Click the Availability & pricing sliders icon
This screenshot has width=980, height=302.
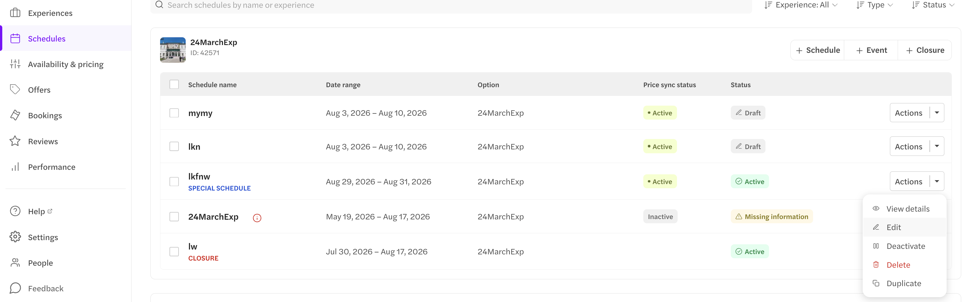[15, 64]
